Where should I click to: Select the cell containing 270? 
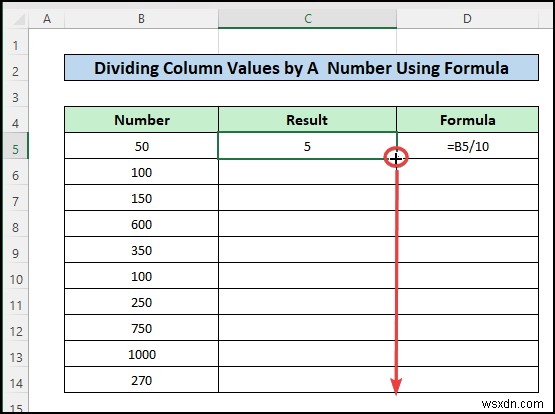(142, 380)
